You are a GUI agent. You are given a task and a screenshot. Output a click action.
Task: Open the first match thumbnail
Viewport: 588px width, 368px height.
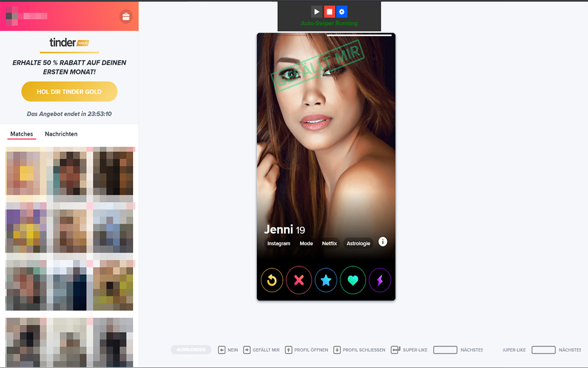(26, 172)
